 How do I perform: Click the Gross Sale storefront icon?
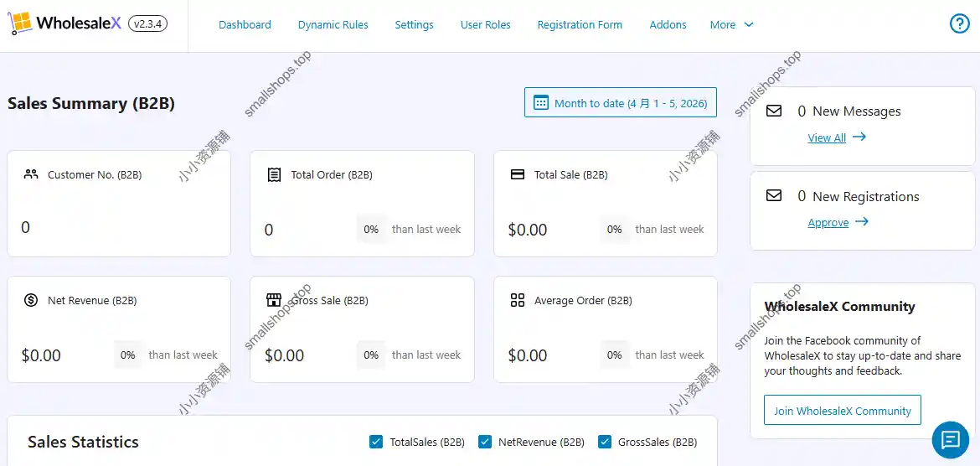coord(274,300)
